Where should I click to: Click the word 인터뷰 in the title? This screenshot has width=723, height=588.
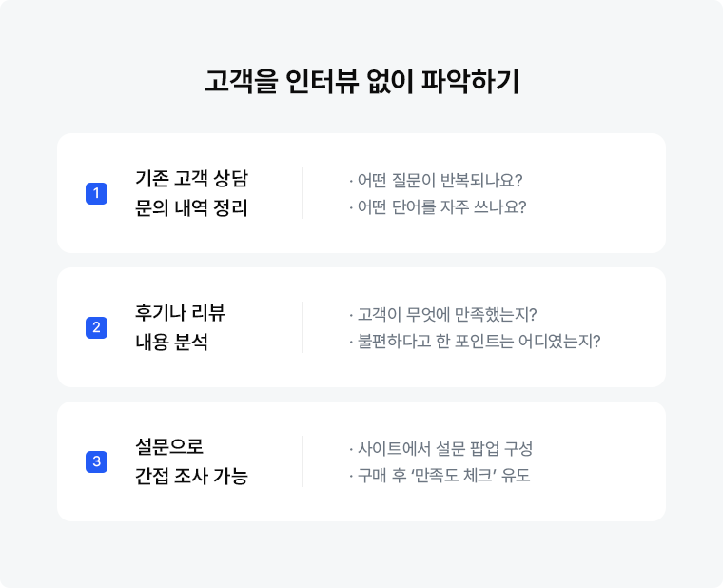(x=322, y=82)
